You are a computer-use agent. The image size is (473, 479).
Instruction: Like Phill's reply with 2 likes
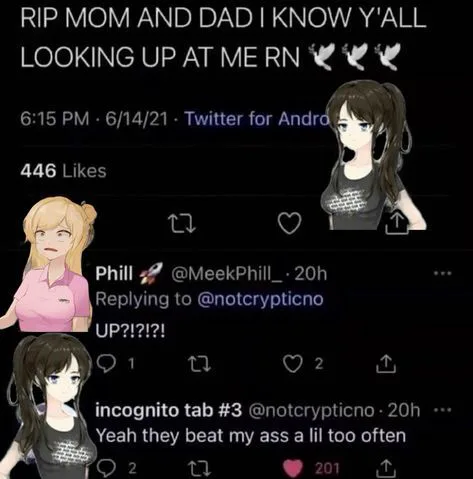coord(292,364)
